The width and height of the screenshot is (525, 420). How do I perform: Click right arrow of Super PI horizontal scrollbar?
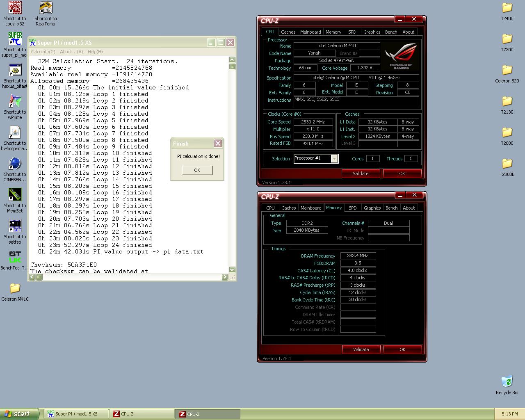[225, 277]
